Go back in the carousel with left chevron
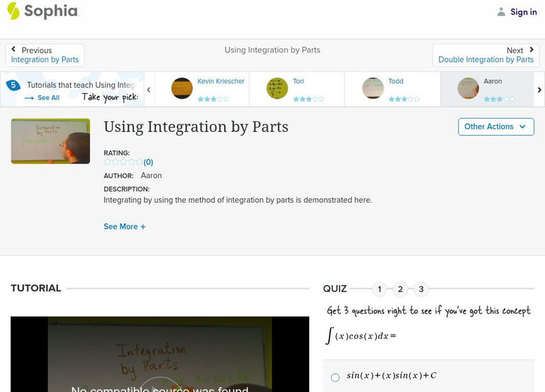 [149, 88]
